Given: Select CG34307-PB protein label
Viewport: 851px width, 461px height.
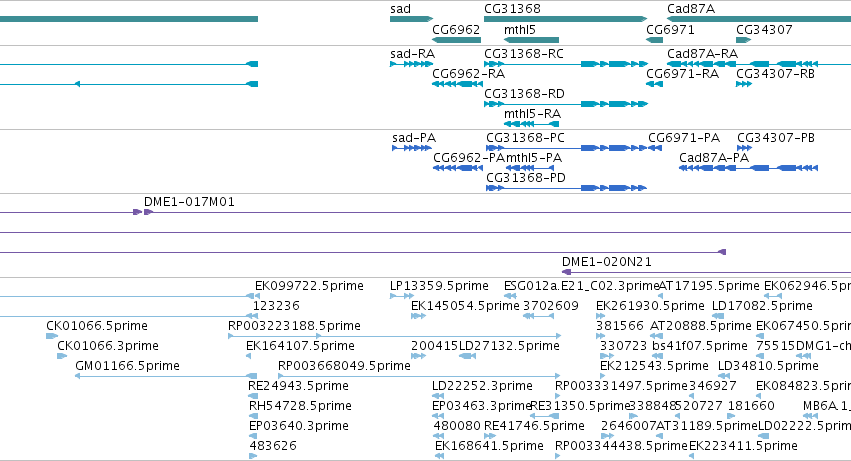Looking at the screenshot, I should [776, 138].
